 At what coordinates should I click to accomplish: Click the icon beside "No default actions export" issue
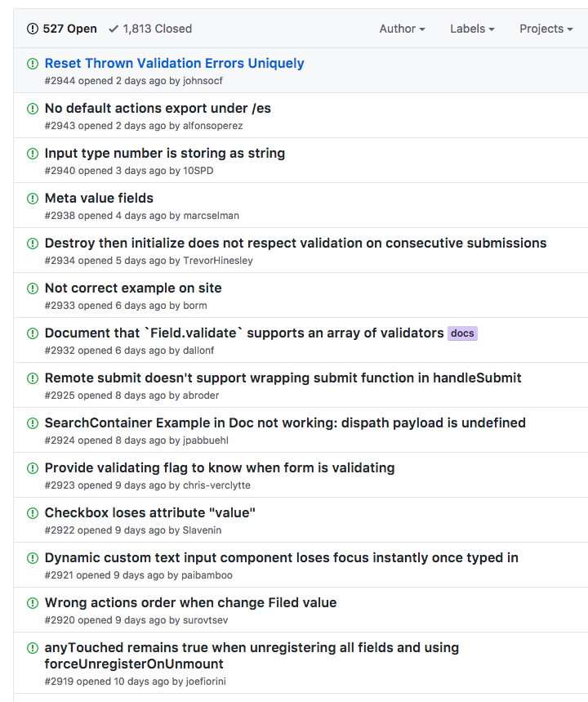33,109
